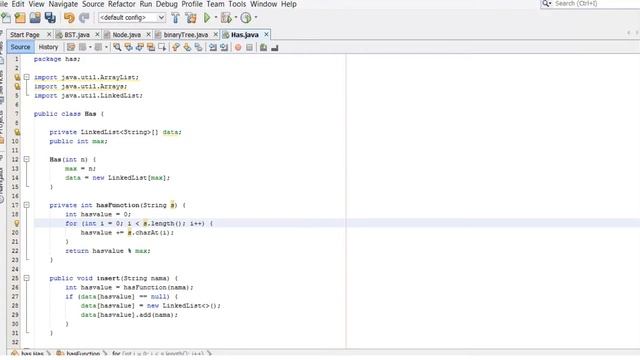Start macro recording with the red circle

238,47
